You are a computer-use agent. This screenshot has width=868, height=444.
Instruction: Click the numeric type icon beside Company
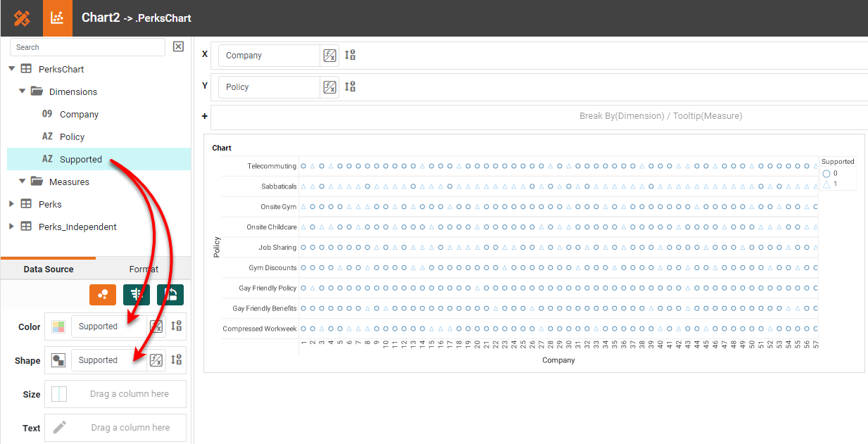click(47, 114)
